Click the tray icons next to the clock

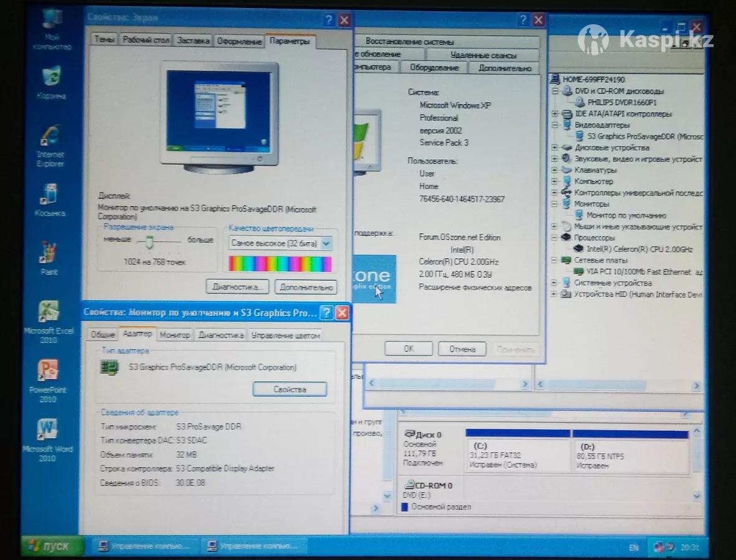point(664,547)
